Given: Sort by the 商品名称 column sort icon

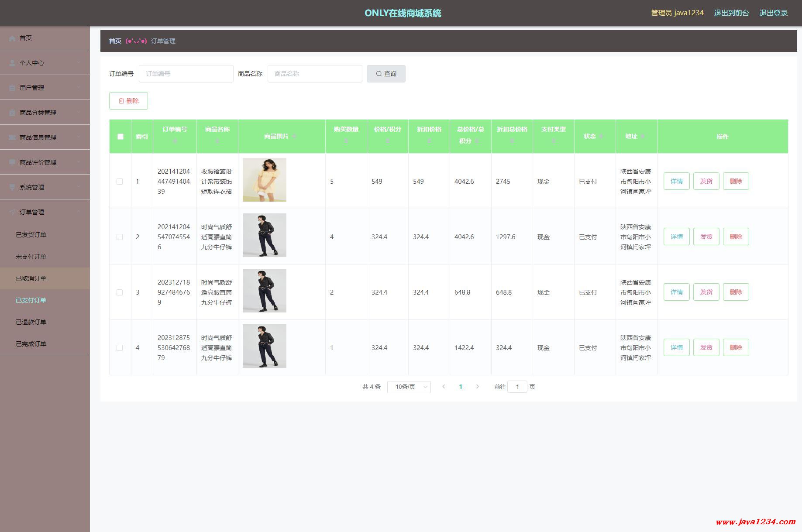Looking at the screenshot, I should coord(217,141).
